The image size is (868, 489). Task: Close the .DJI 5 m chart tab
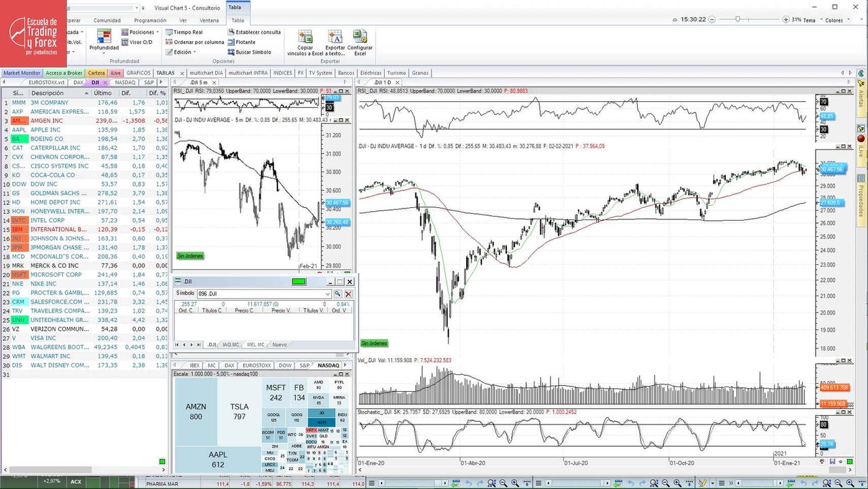[x=214, y=82]
